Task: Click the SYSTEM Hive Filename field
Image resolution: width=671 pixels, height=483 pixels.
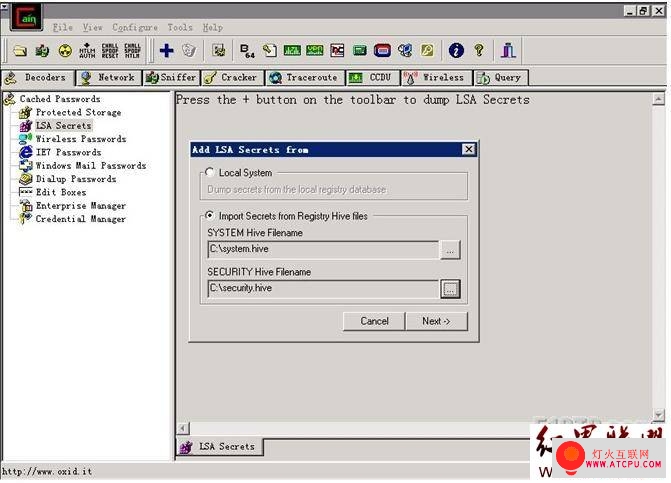Action: tap(323, 249)
